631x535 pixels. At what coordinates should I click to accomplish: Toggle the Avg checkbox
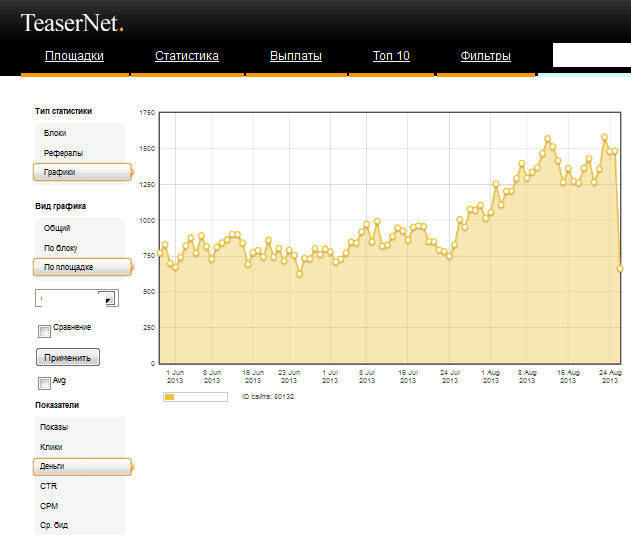click(44, 383)
